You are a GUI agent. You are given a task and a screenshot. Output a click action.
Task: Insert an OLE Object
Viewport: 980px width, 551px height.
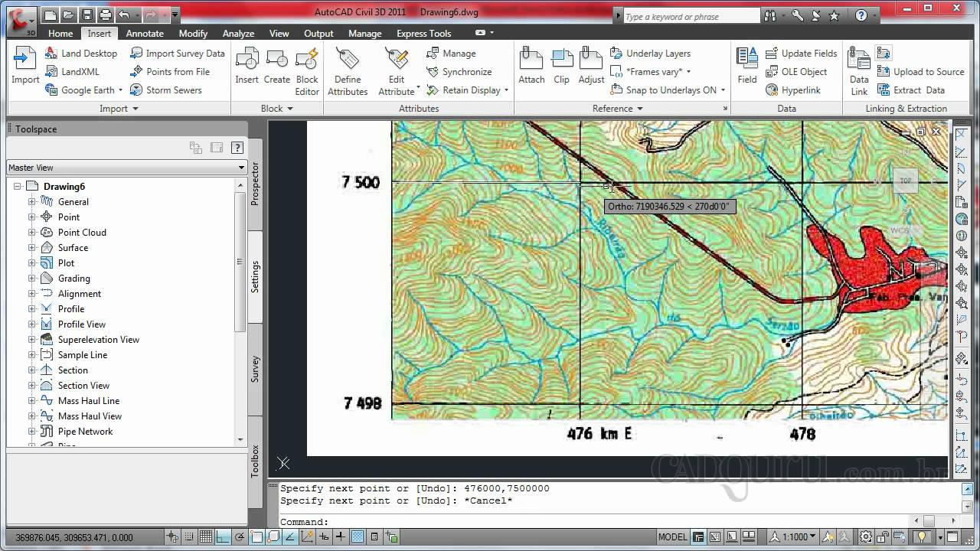(x=796, y=72)
